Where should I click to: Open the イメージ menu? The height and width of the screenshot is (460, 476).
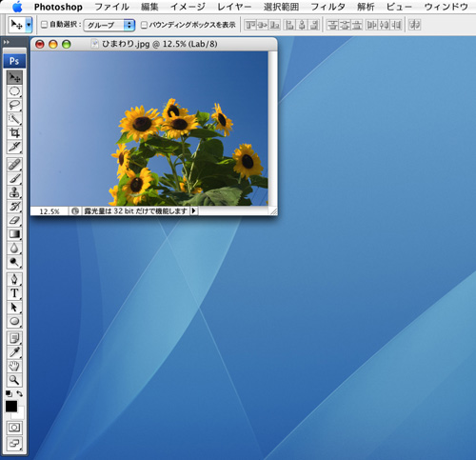click(188, 7)
